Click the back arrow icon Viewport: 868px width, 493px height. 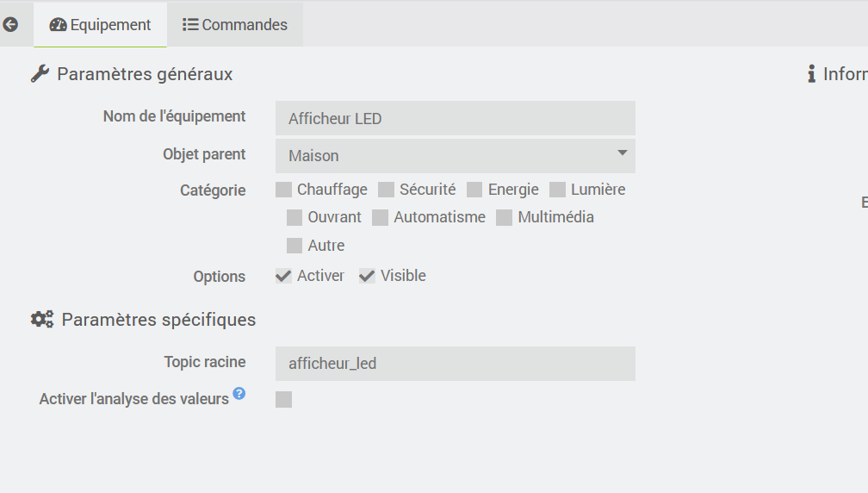[10, 25]
